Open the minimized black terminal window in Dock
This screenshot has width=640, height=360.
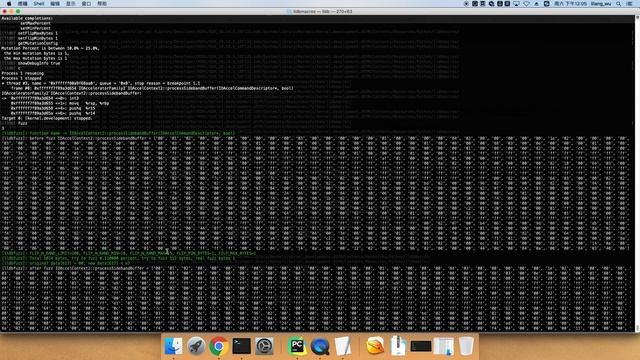coord(421,346)
